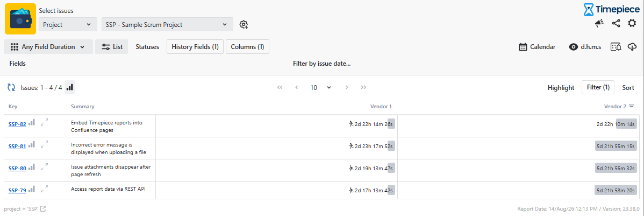The height and width of the screenshot is (216, 644).
Task: Switch to the List view option
Action: click(112, 47)
